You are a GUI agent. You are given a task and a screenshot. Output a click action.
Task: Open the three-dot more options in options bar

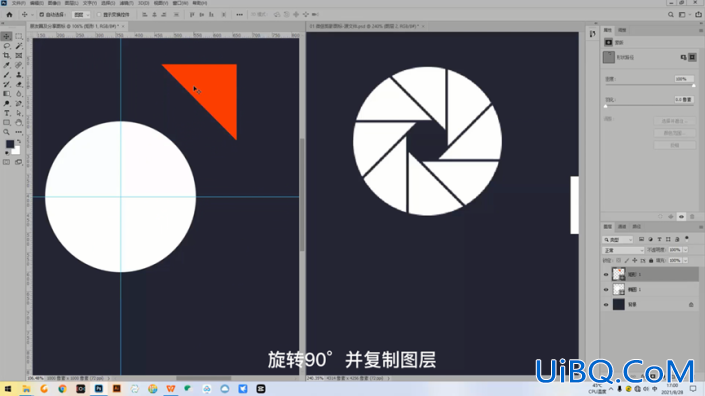click(x=239, y=14)
